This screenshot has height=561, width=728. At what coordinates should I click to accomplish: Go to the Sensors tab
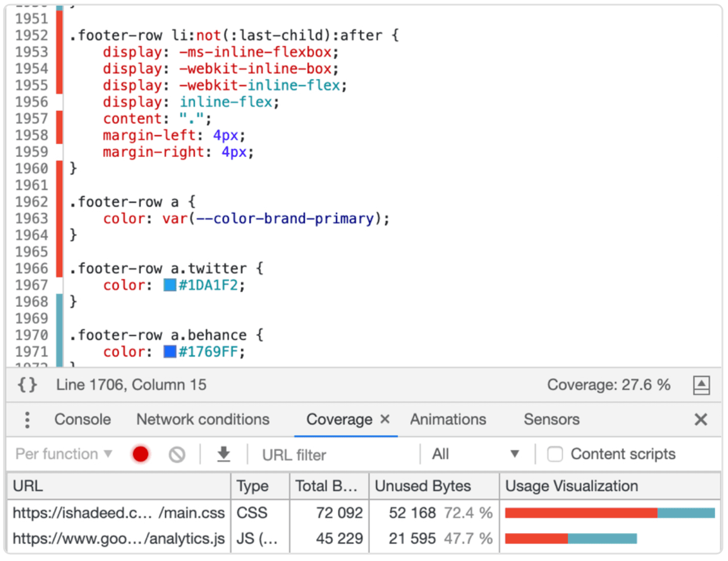tap(551, 420)
